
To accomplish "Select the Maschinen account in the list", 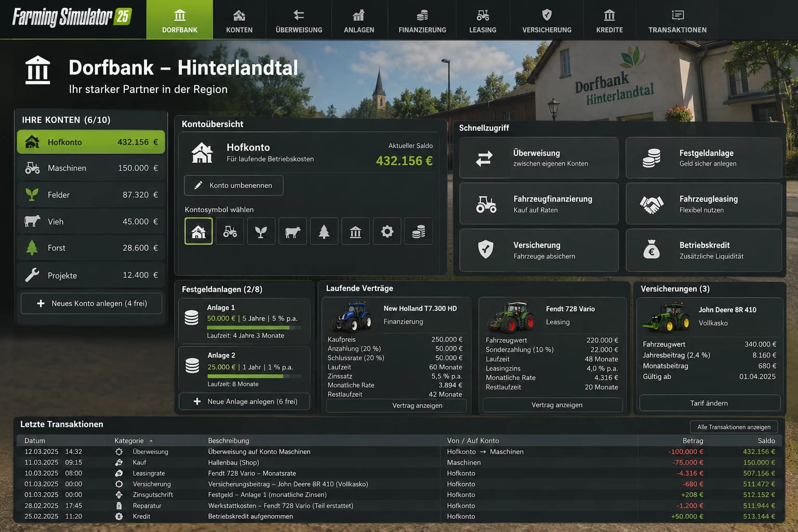I will pyautogui.click(x=91, y=168).
